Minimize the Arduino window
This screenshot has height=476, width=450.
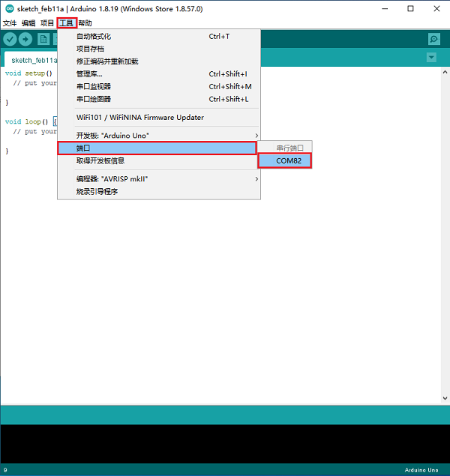(x=385, y=9)
